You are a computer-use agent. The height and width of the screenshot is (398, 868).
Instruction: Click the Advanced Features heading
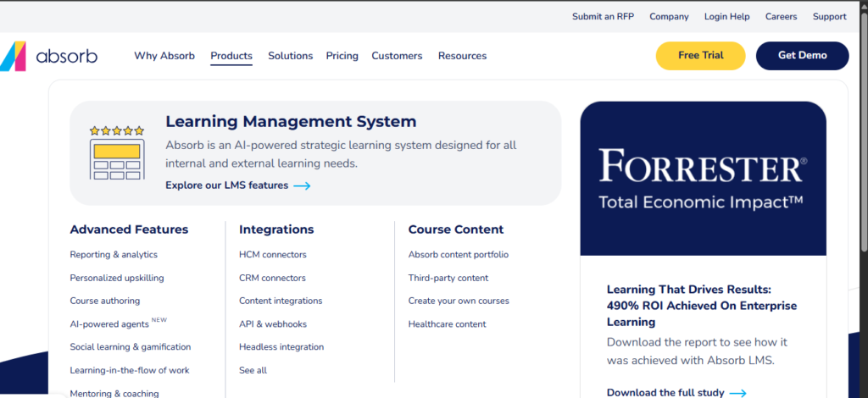point(129,229)
